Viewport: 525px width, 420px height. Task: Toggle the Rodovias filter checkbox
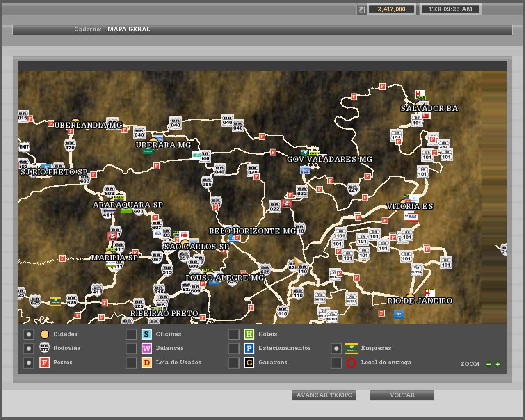(x=28, y=348)
